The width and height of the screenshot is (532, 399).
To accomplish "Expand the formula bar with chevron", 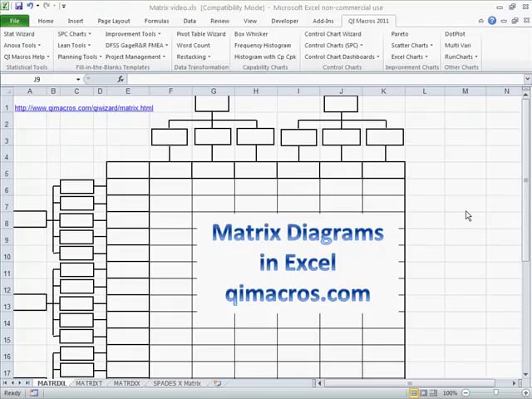I will [527, 79].
